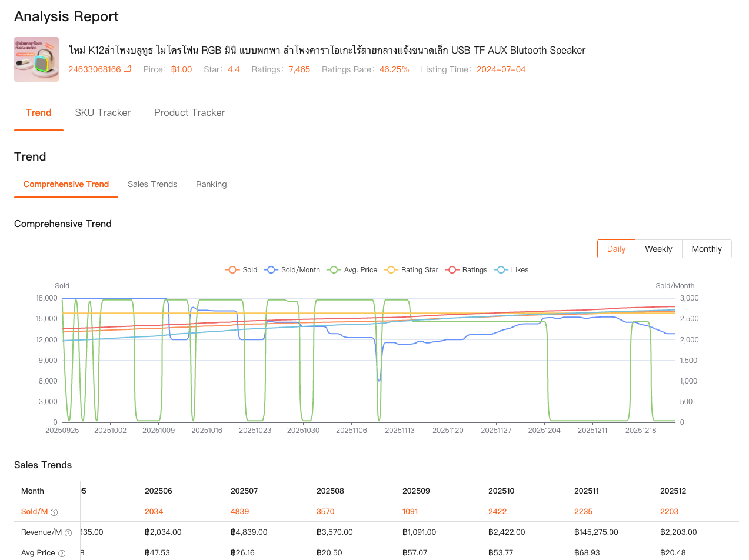Switch chart to Weekly view
Screen dimensions: 749x560
(658, 249)
